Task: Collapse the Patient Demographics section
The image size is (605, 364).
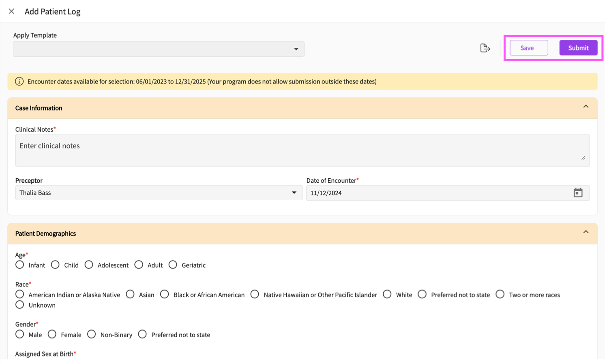Action: (586, 232)
